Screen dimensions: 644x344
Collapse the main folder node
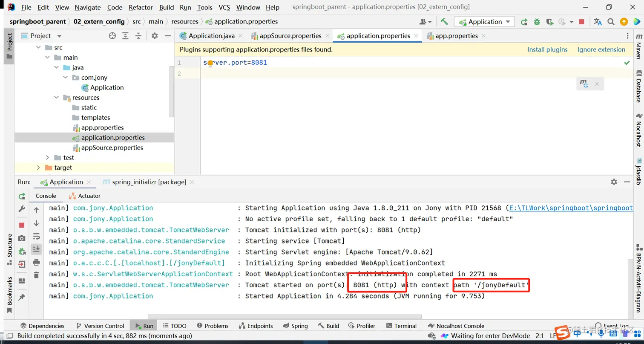click(47, 58)
